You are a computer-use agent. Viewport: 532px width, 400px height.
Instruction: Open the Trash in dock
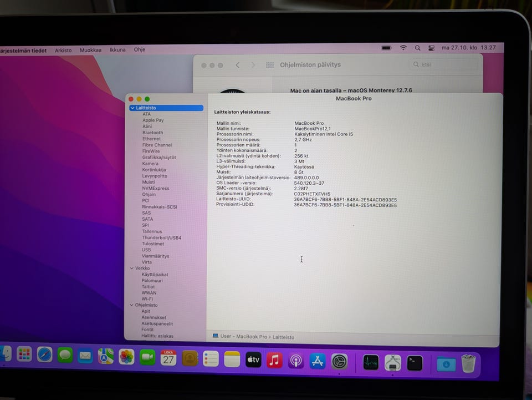point(468,364)
